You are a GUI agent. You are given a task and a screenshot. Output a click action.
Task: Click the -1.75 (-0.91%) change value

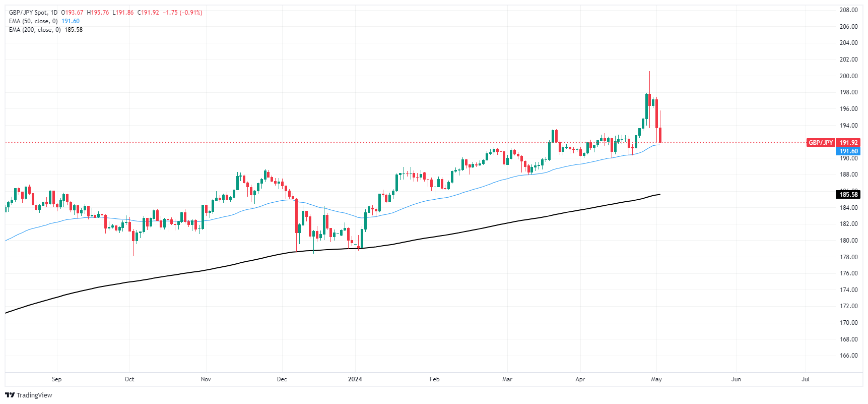[182, 13]
